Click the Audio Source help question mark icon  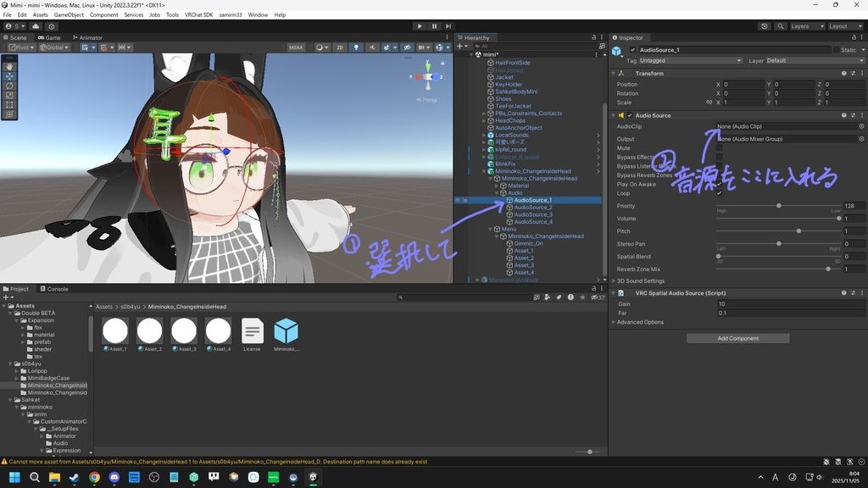[844, 115]
